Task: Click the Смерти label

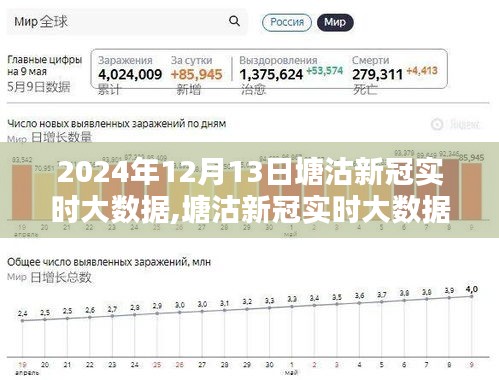Action: click(x=370, y=60)
